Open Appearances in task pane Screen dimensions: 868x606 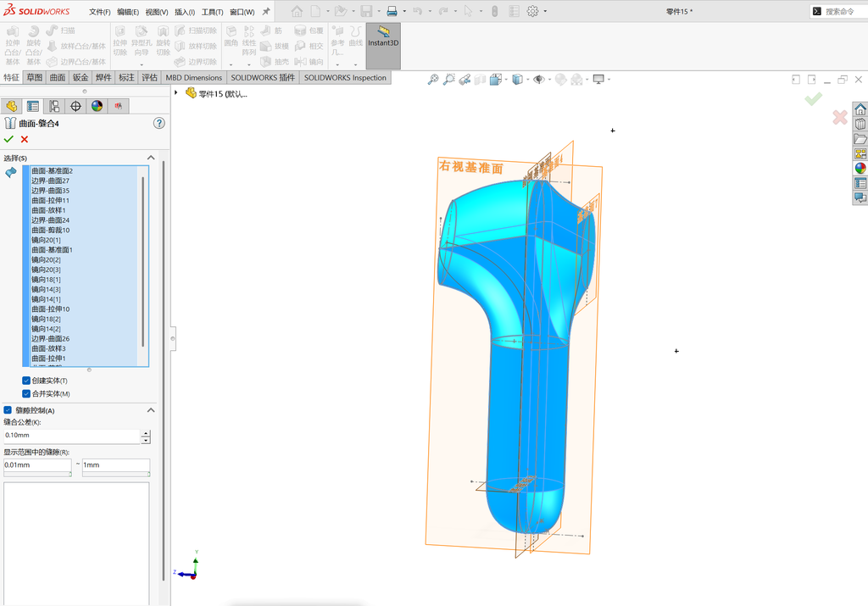click(860, 169)
